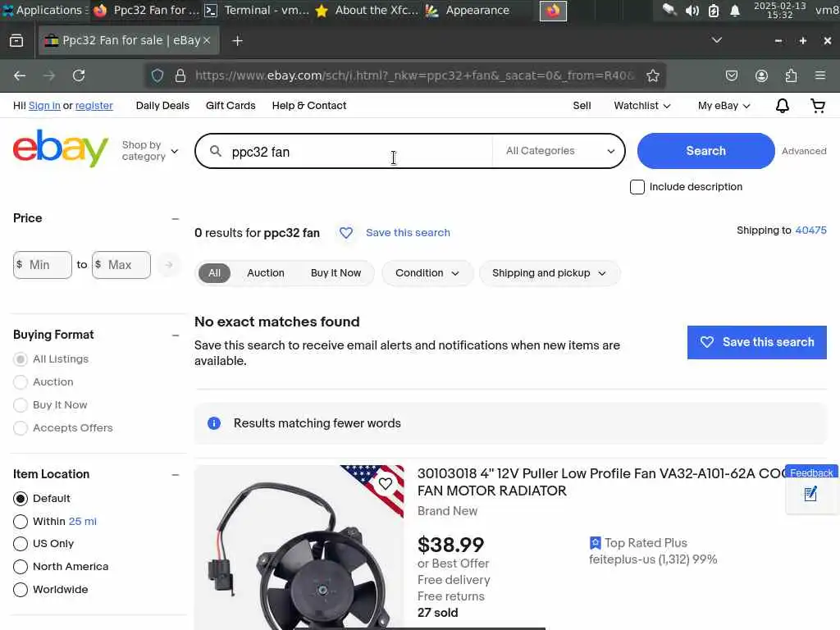Expand the My eBay dropdown

[x=724, y=106]
